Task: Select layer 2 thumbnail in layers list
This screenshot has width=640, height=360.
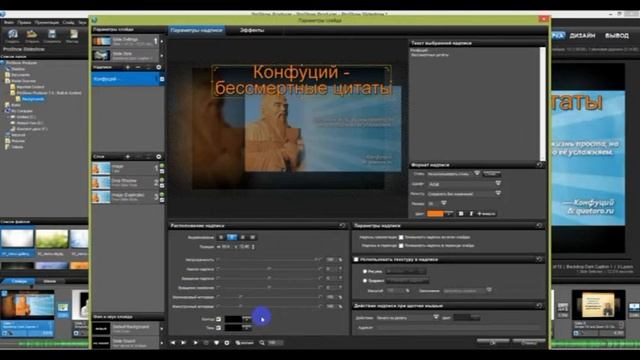Action: pos(101,182)
